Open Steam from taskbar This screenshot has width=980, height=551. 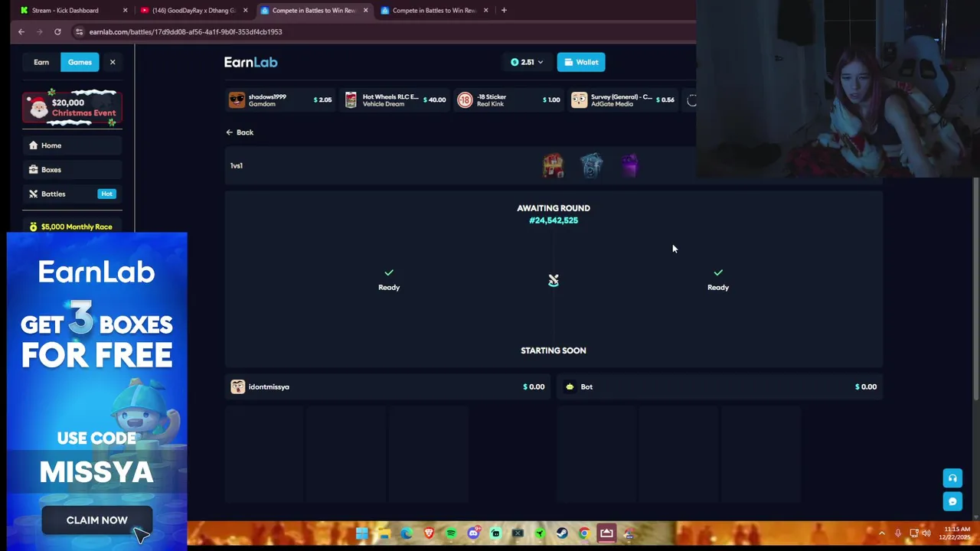click(562, 533)
